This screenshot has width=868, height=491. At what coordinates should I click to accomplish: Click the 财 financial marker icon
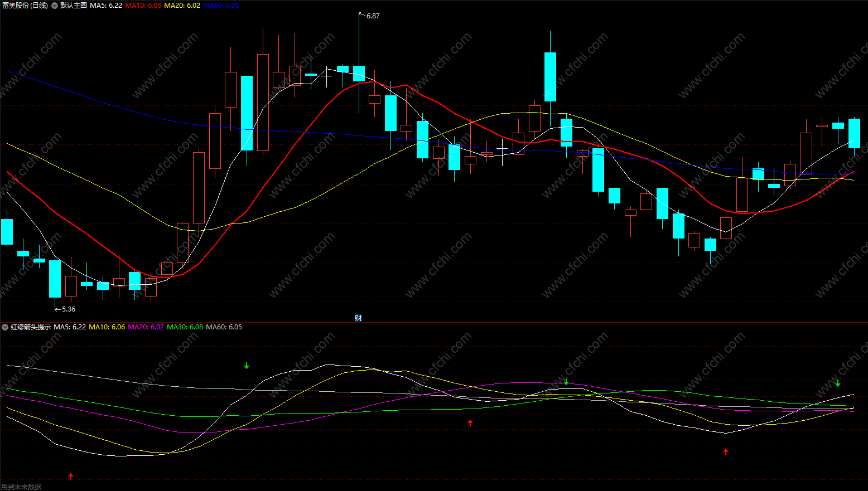358,318
